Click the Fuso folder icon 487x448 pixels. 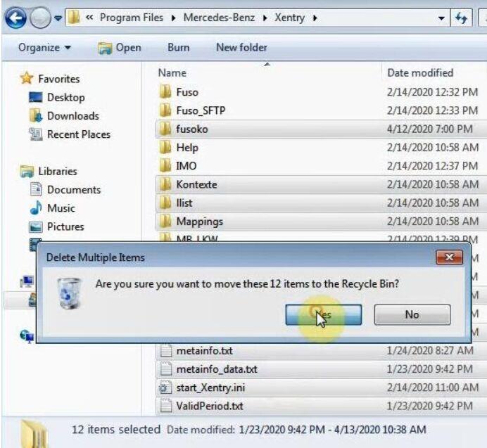point(165,91)
